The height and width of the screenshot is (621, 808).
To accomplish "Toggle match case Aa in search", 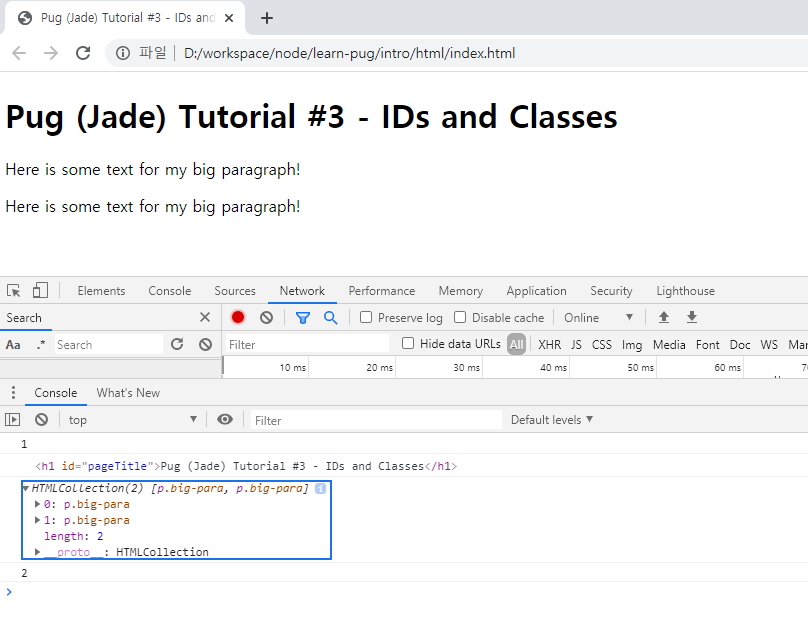I will point(13,345).
